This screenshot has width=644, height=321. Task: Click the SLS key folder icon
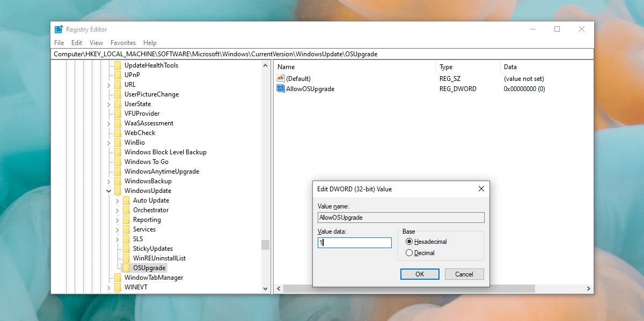(x=126, y=238)
